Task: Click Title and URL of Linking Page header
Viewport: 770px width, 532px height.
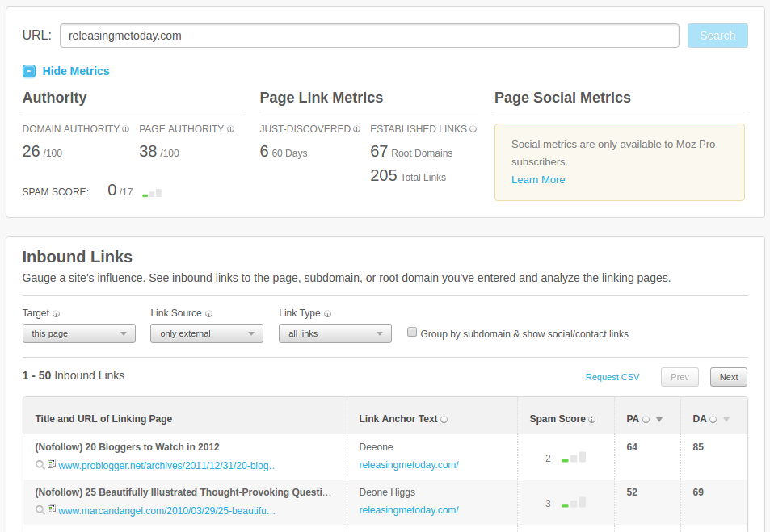Action: (103, 419)
